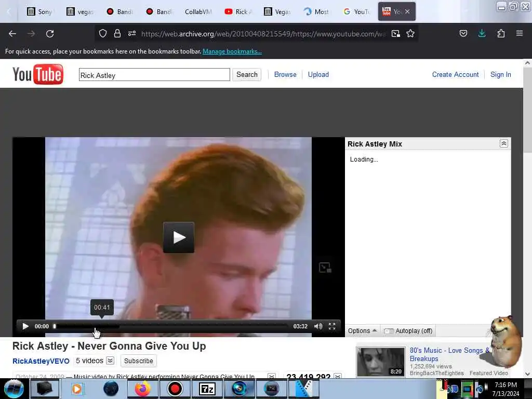Click the page scrollbar up arrow
The width and height of the screenshot is (532, 399).
click(527, 63)
